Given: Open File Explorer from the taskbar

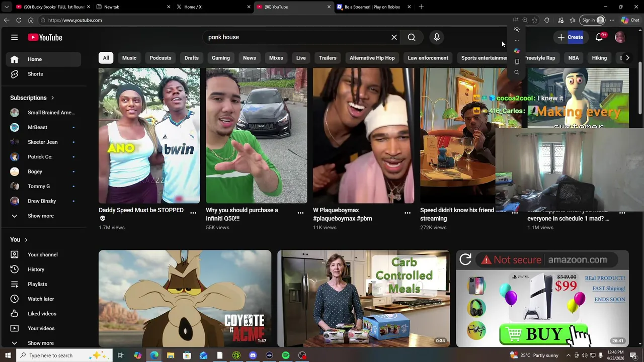Looking at the screenshot, I should tap(171, 355).
